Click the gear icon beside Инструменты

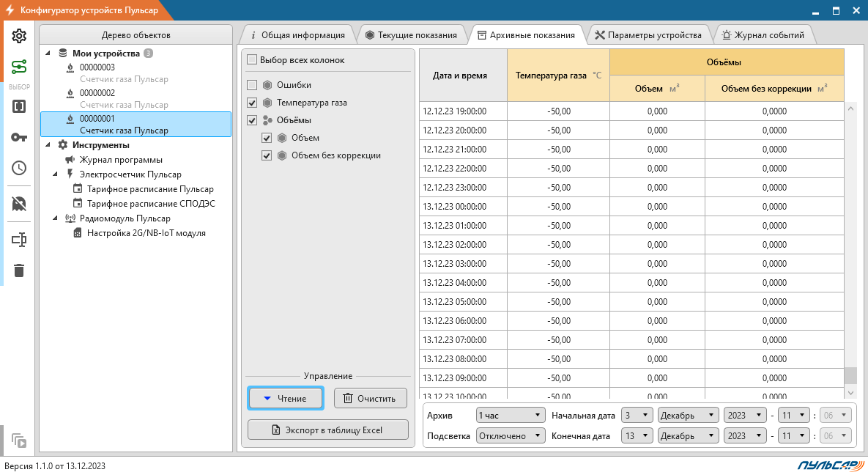(x=63, y=144)
